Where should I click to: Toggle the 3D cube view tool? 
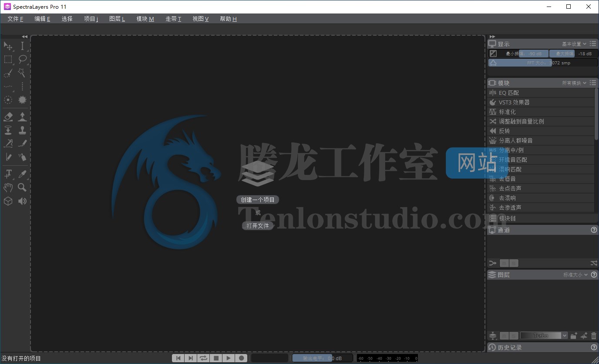click(x=8, y=201)
